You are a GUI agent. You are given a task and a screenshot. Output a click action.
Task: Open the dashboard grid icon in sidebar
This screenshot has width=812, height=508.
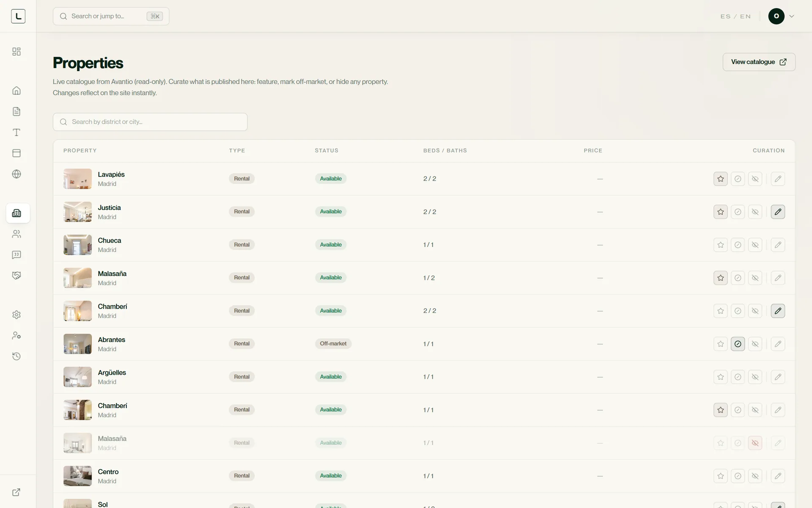16,52
